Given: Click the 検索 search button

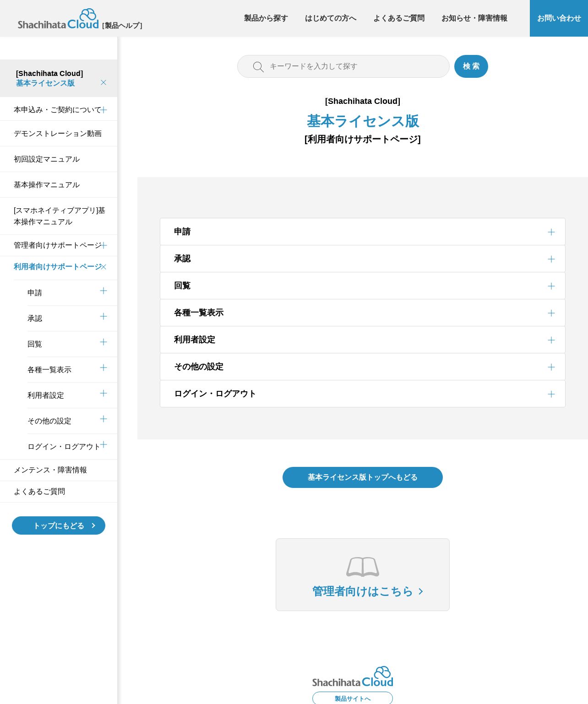Looking at the screenshot, I should click(x=471, y=66).
